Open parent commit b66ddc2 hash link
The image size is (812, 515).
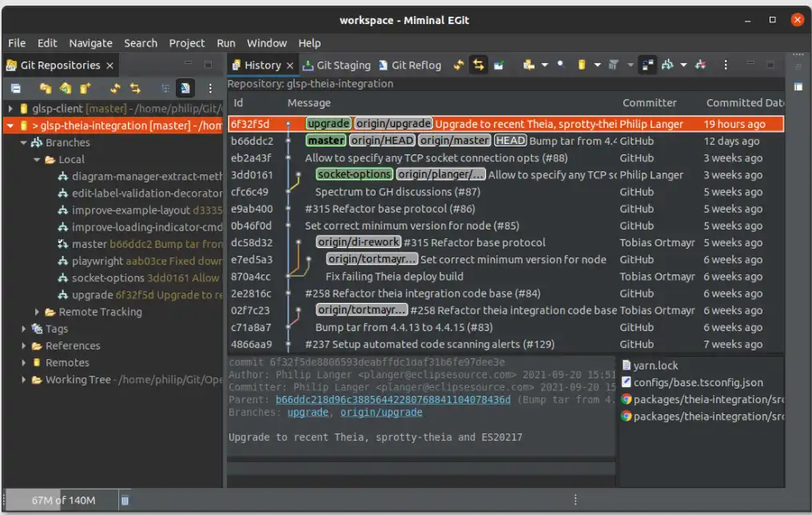392,400
